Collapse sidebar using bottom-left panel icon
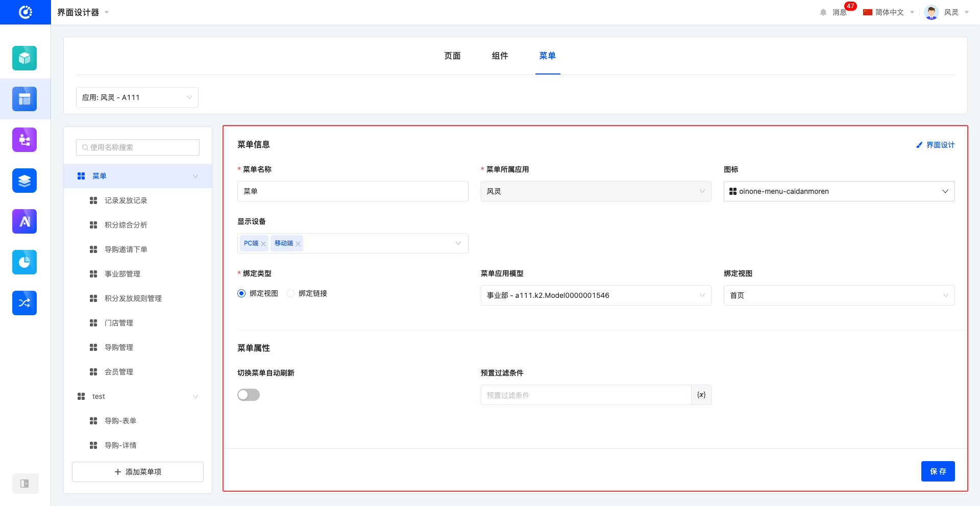The height and width of the screenshot is (506, 980). pos(24,484)
